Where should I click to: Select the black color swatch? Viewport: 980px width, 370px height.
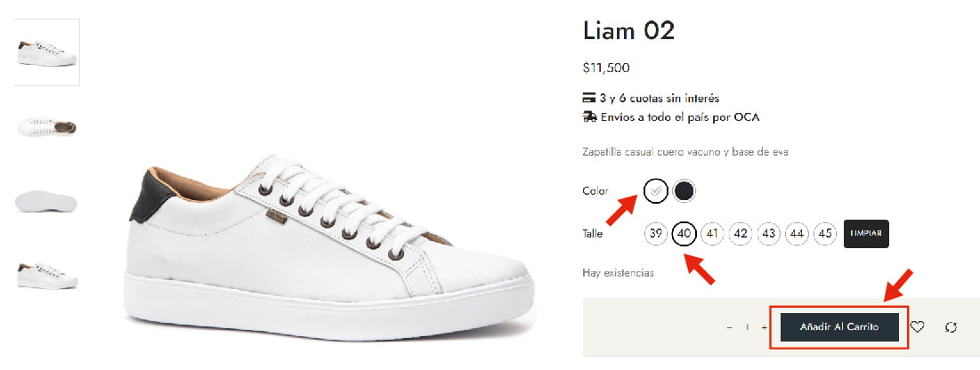click(684, 190)
